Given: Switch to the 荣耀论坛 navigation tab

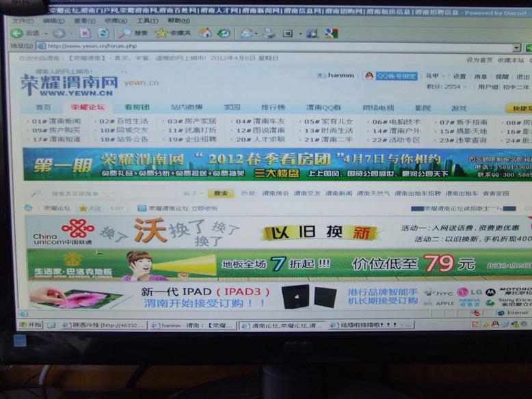Looking at the screenshot, I should tap(88, 107).
